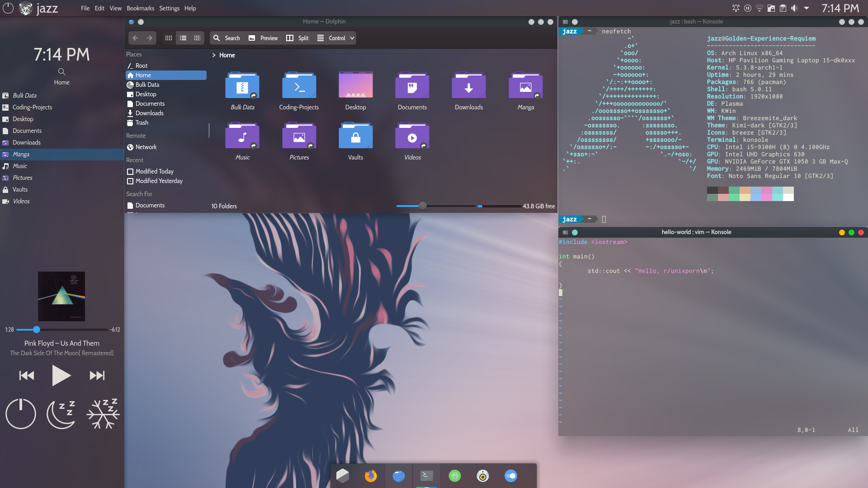Open the Help menu
Image resolution: width=868 pixels, height=488 pixels.
point(190,8)
